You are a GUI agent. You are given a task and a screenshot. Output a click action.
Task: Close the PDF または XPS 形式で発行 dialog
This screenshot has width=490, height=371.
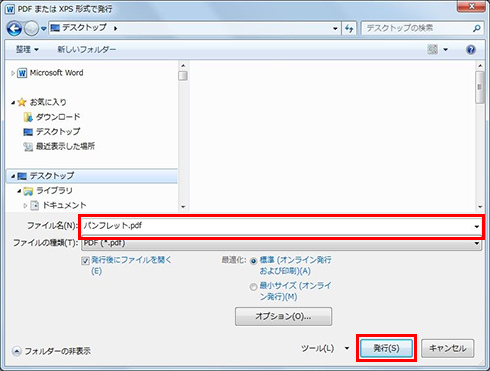(471, 7)
